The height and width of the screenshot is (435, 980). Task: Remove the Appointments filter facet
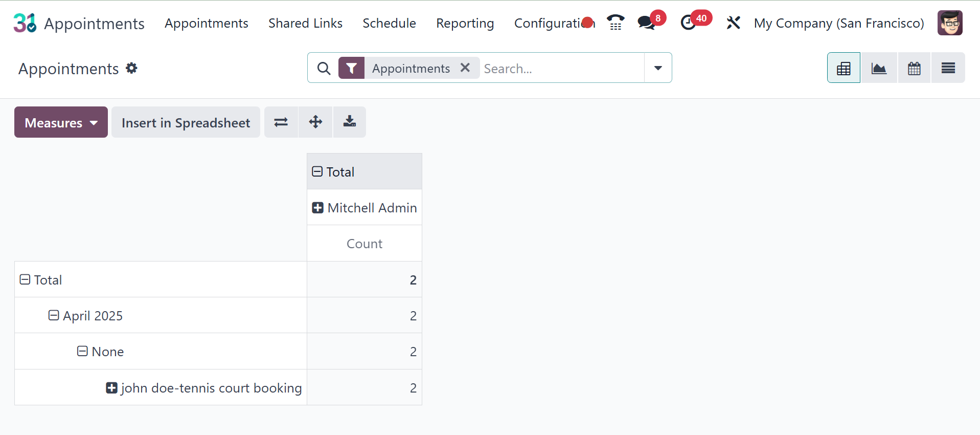(x=465, y=68)
